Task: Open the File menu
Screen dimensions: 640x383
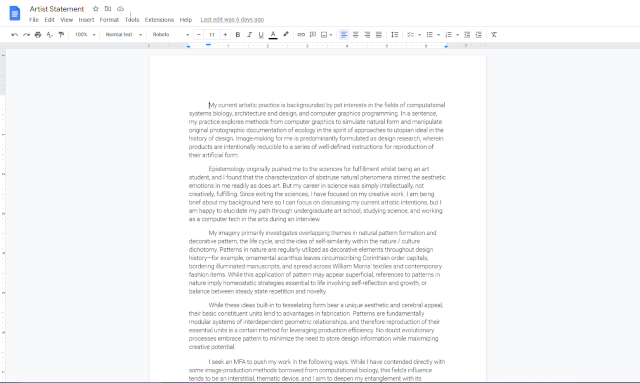Action: (34, 20)
